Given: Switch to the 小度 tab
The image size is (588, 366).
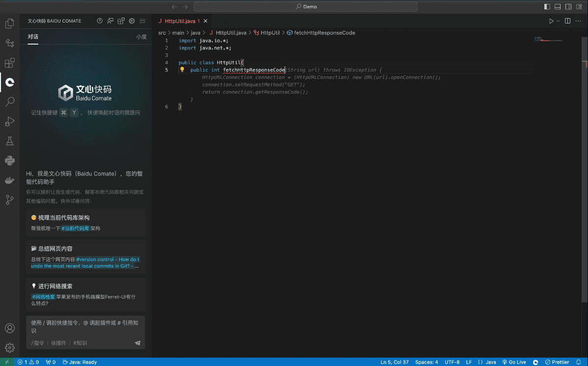Looking at the screenshot, I should pos(141,37).
